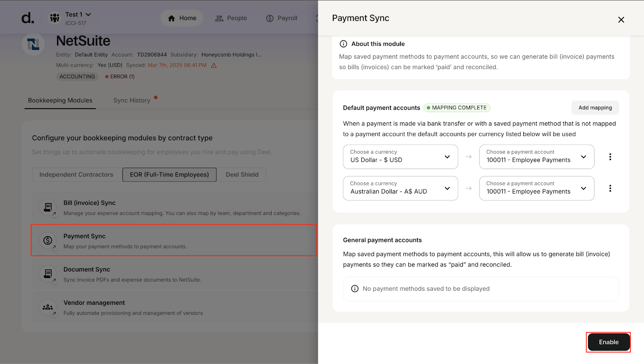The height and width of the screenshot is (364, 644).
Task: Go to the Home tab
Action: [182, 18]
